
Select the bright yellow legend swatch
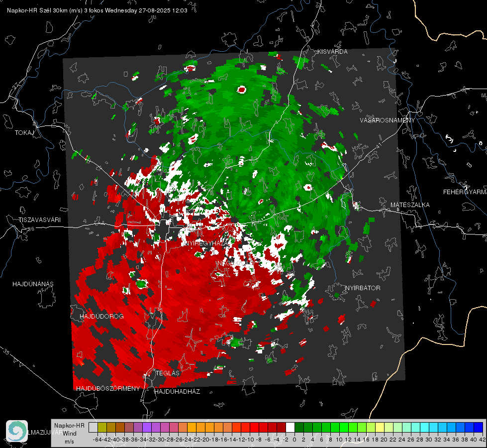380,427
